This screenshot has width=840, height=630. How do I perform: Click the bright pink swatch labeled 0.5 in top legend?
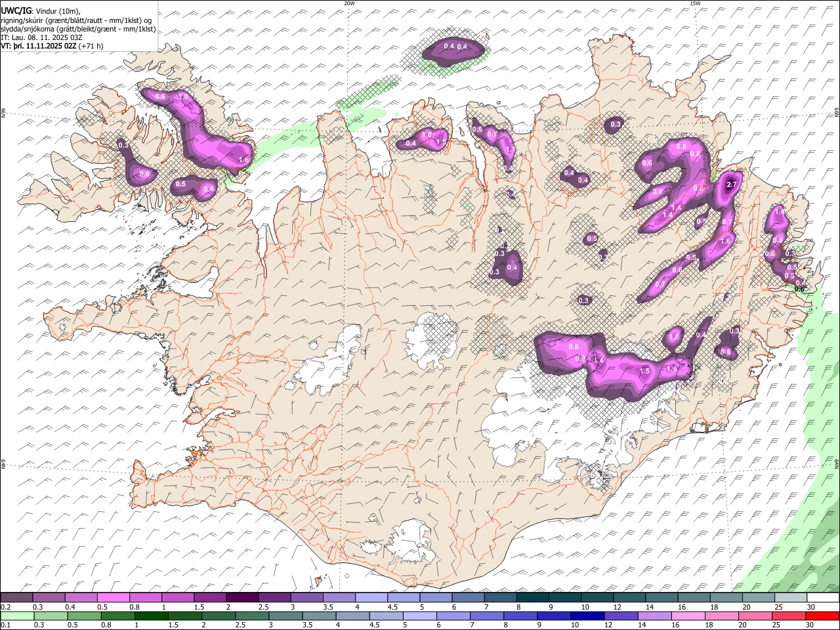pos(114,598)
